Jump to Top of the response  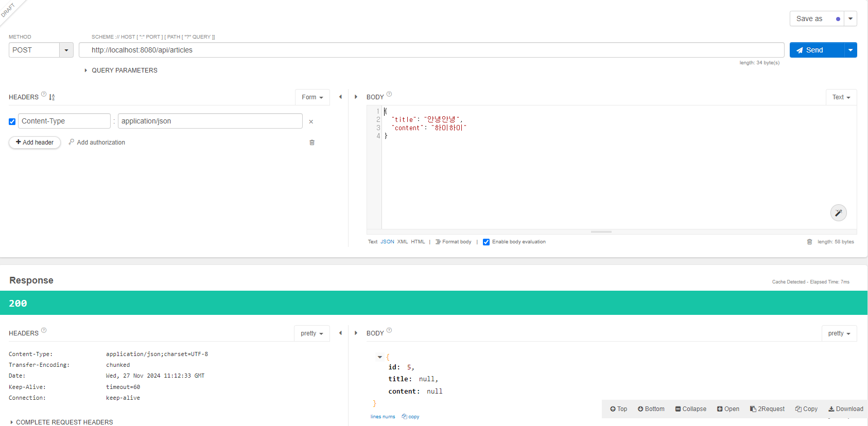point(619,409)
